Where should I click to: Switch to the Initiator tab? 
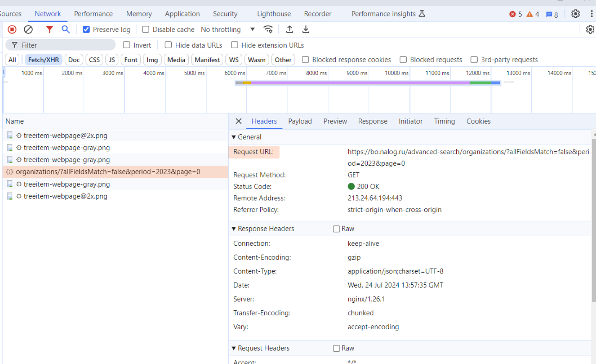(x=410, y=121)
